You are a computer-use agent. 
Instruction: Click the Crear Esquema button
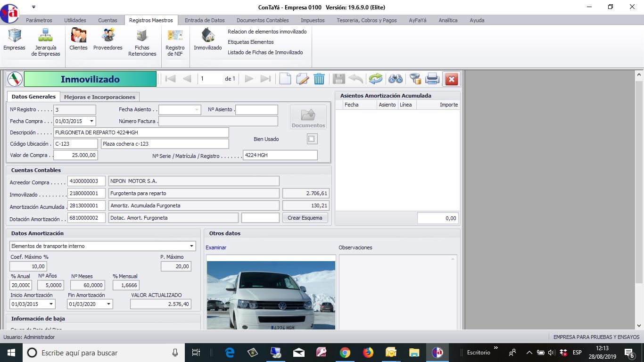point(305,218)
